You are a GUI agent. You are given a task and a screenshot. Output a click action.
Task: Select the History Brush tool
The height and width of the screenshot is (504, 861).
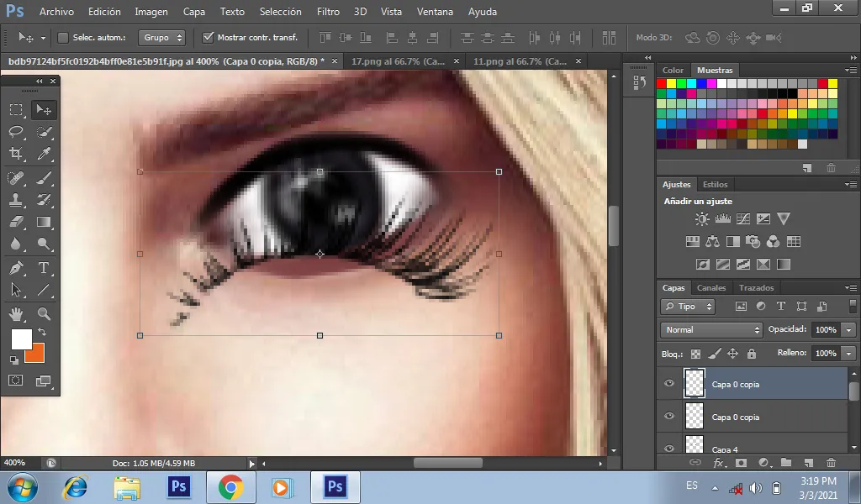click(x=44, y=200)
